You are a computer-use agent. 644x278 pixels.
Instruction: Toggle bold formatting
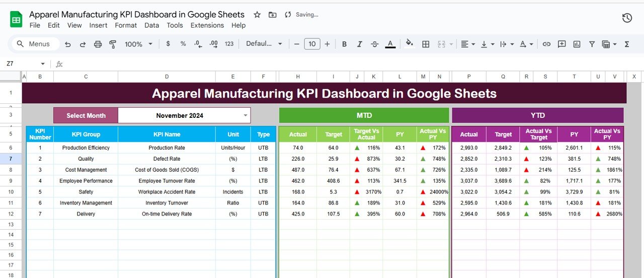click(x=345, y=44)
